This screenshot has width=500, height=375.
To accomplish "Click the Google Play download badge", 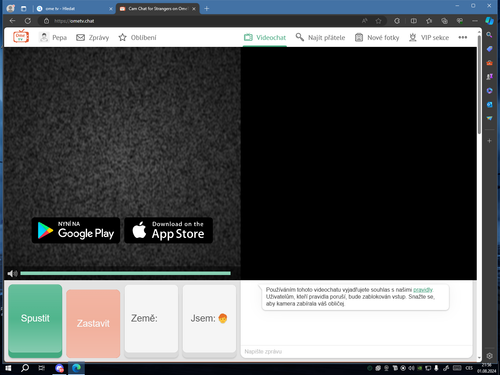I will 76,230.
